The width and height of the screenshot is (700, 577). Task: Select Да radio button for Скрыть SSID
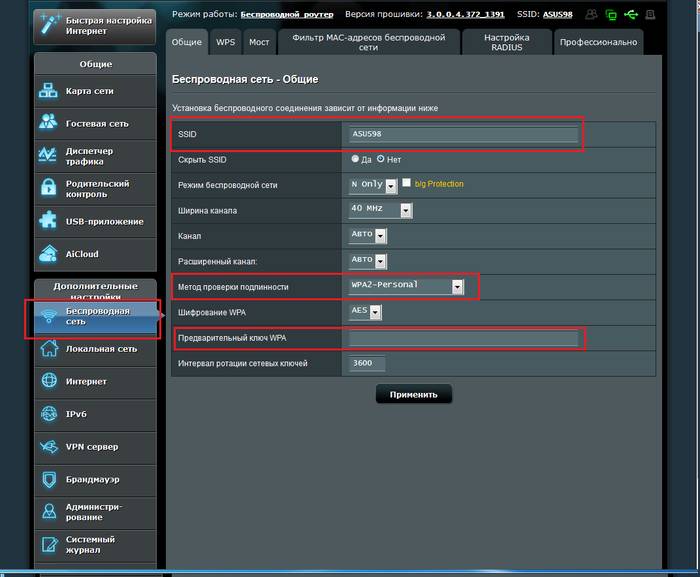[355, 159]
